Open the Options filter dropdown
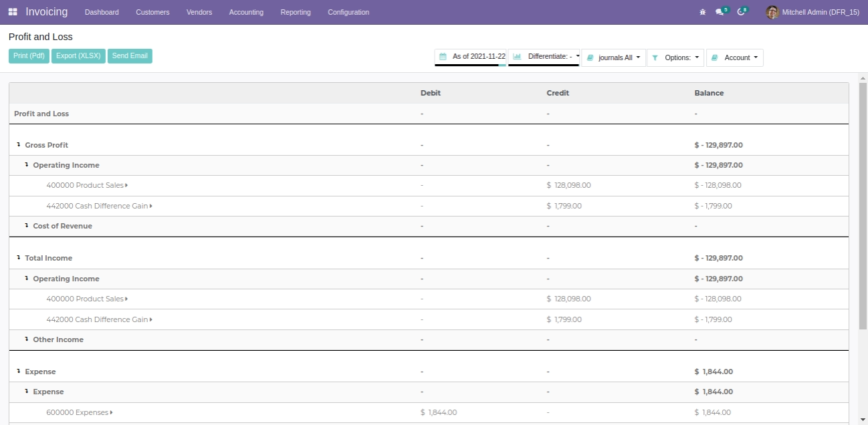Image resolution: width=868 pixels, height=425 pixels. 675,57
